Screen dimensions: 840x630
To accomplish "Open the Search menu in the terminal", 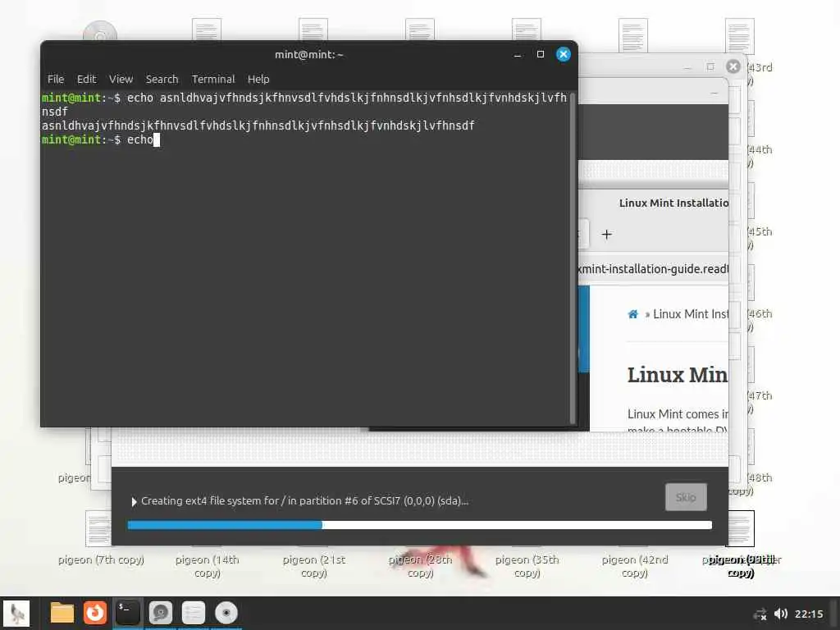I will pos(162,80).
